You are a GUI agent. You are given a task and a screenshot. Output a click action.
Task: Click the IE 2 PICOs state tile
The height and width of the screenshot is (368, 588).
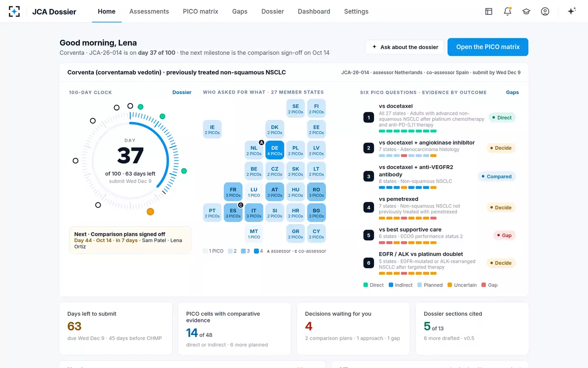[x=212, y=129]
